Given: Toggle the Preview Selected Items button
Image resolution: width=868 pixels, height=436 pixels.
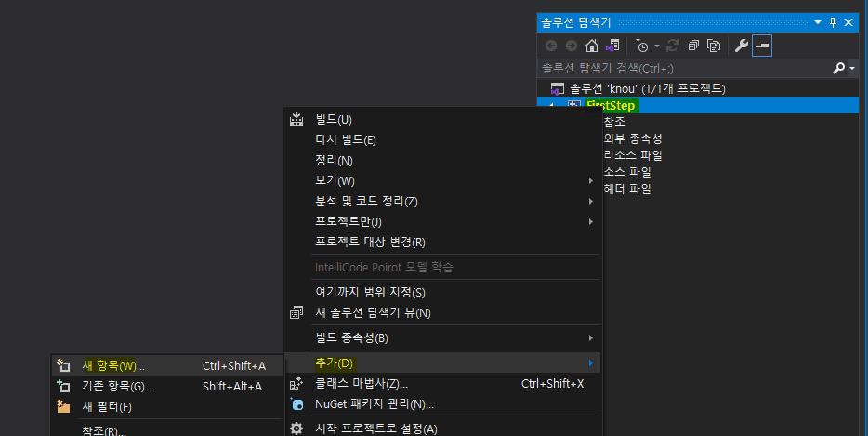Looking at the screenshot, I should click(x=762, y=46).
